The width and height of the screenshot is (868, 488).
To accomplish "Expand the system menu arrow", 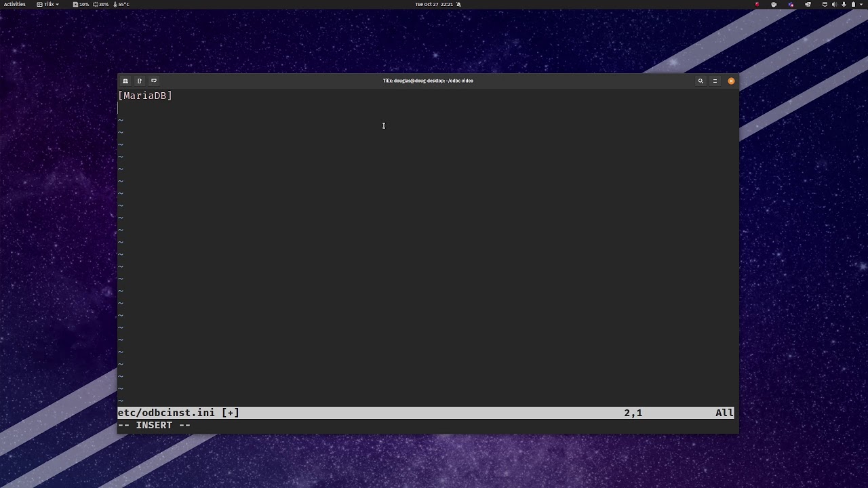I will [x=861, y=4].
